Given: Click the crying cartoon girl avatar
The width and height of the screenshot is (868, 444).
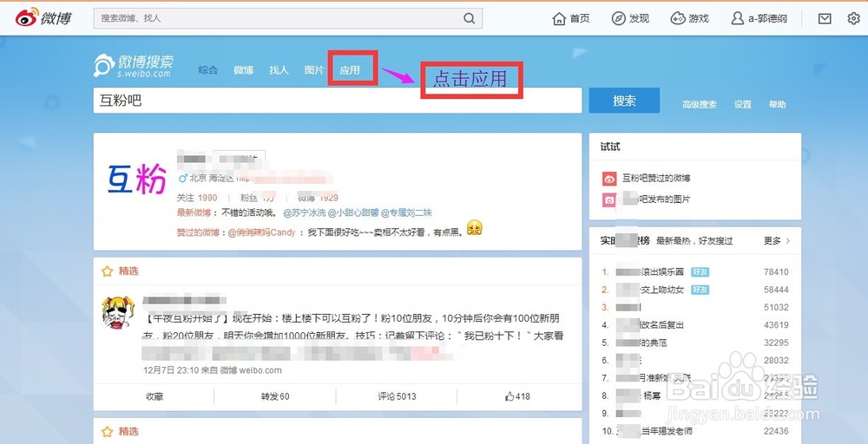Looking at the screenshot, I should coord(118,312).
